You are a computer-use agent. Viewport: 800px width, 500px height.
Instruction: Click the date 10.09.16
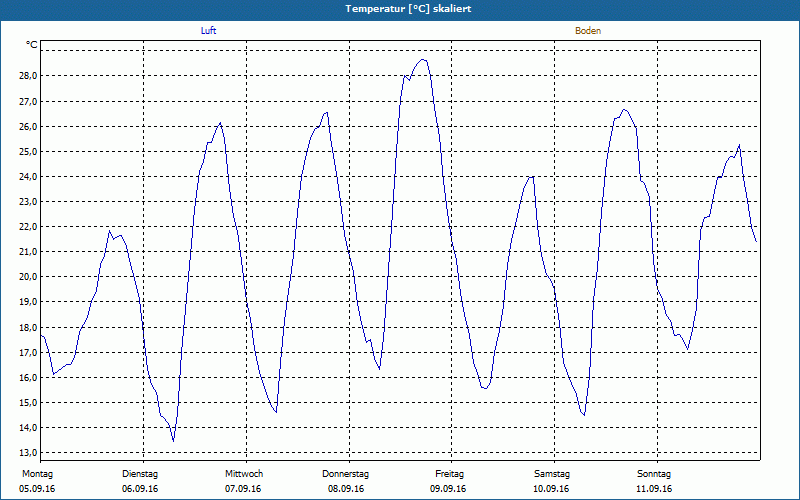click(x=551, y=489)
